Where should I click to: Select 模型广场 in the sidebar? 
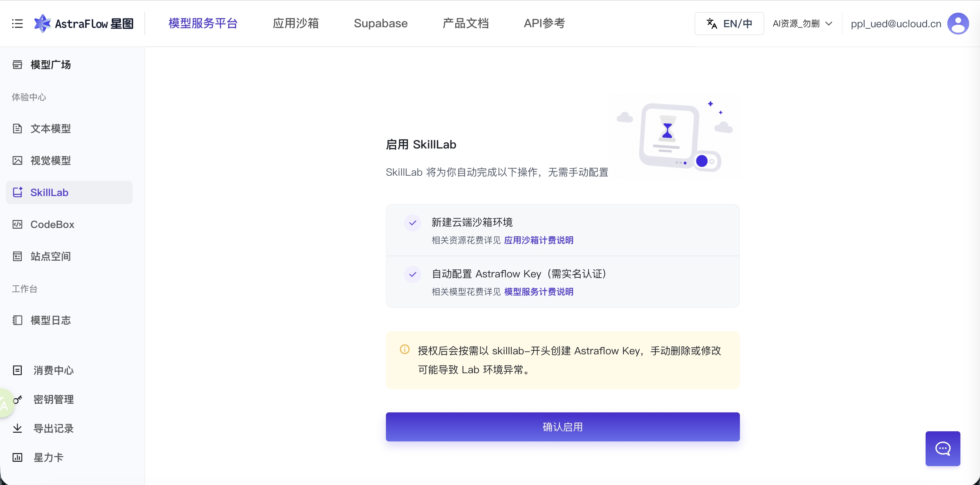(x=69, y=65)
